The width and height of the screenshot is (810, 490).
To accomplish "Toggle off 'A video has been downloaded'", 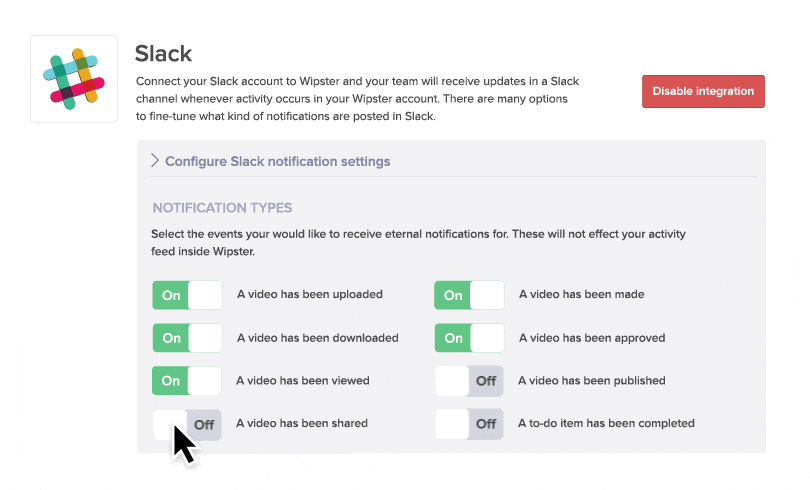I will [x=187, y=338].
